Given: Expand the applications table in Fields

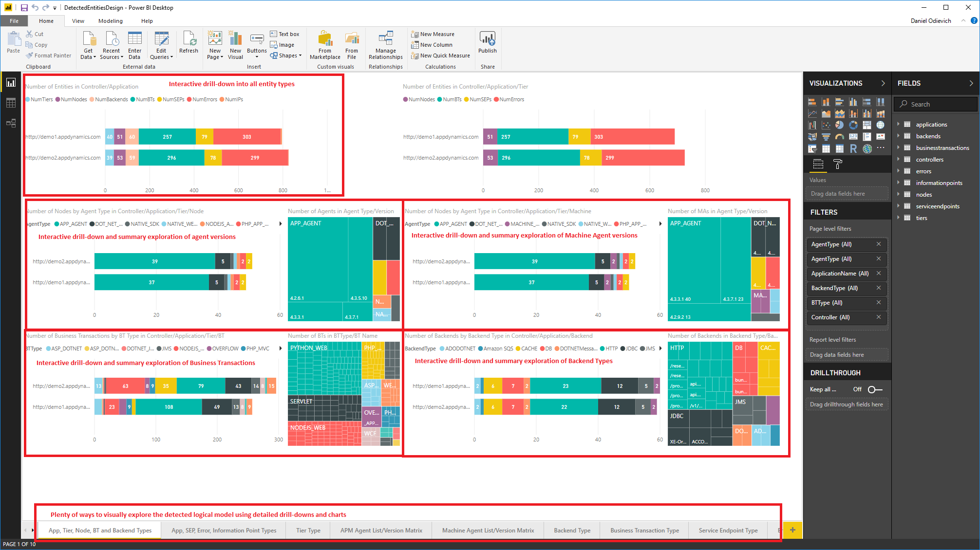Looking at the screenshot, I should (x=898, y=125).
